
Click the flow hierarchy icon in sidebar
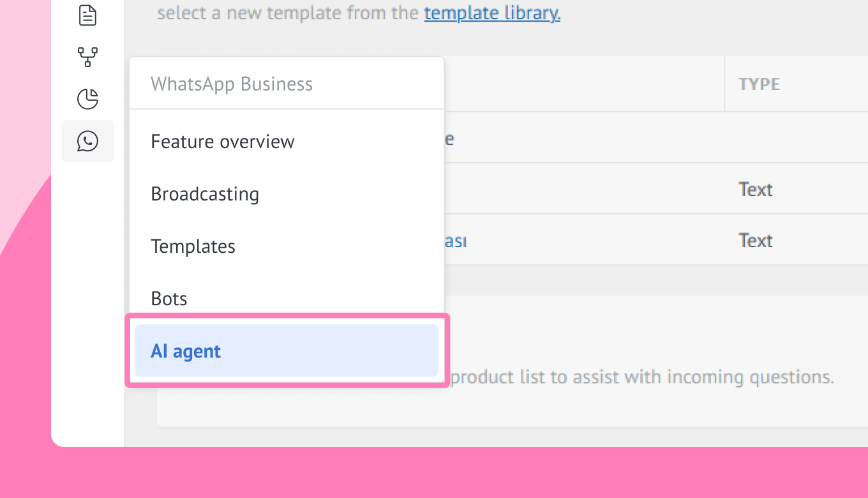87,57
